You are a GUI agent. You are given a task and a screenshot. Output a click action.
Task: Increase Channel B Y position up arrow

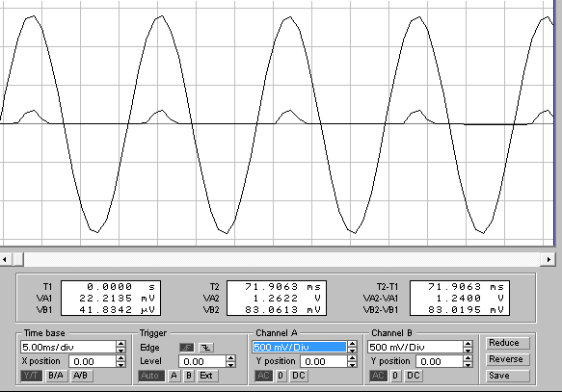[468, 358]
